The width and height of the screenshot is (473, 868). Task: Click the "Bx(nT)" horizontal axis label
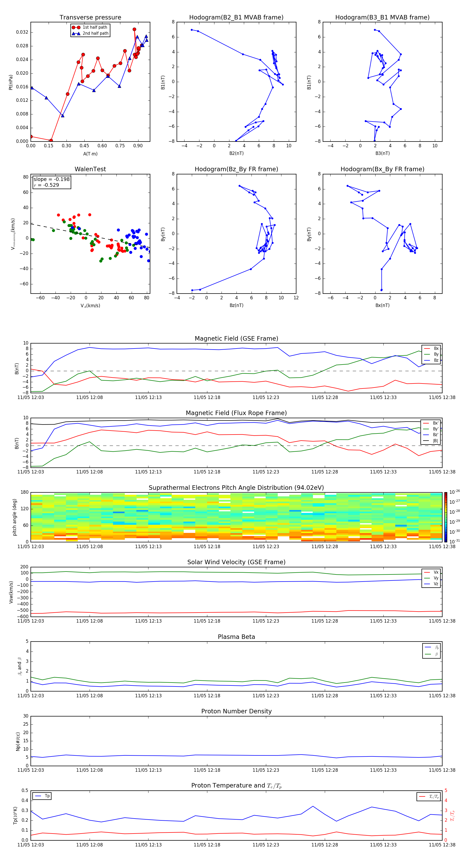pyautogui.click(x=382, y=305)
